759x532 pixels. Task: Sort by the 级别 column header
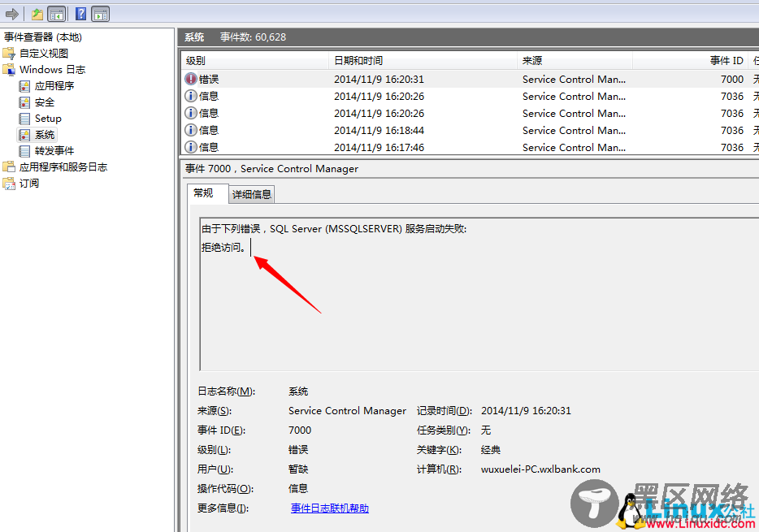click(x=255, y=60)
